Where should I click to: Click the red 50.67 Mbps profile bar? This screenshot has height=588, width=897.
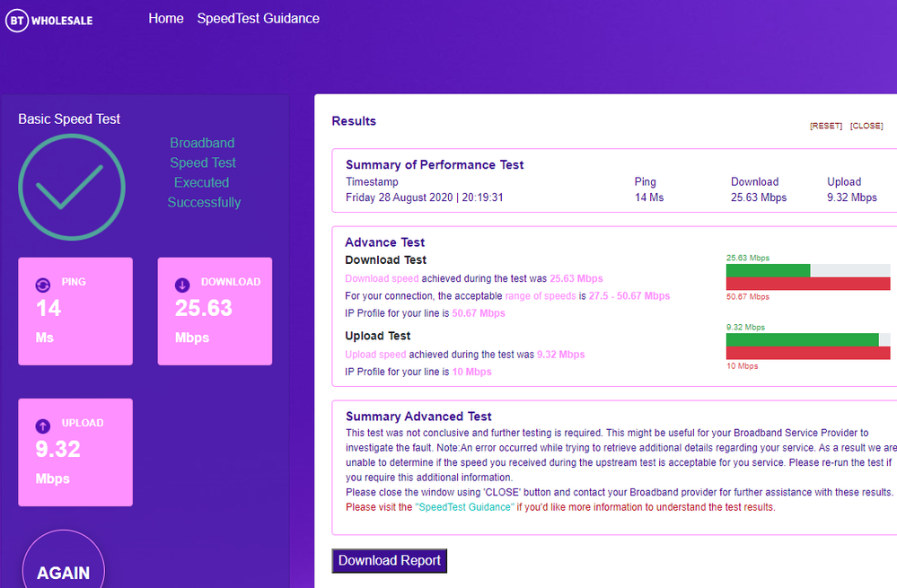click(808, 284)
